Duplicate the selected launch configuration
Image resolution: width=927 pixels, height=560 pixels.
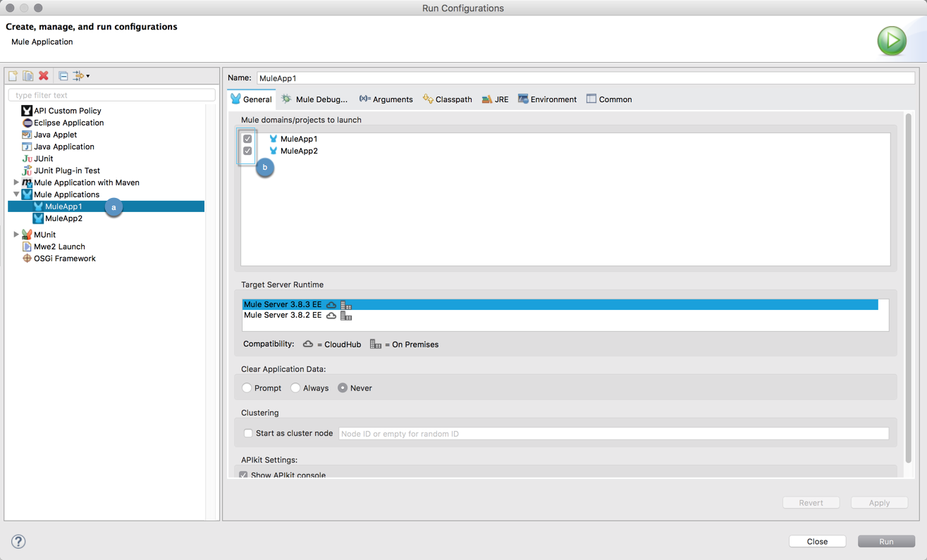27,75
